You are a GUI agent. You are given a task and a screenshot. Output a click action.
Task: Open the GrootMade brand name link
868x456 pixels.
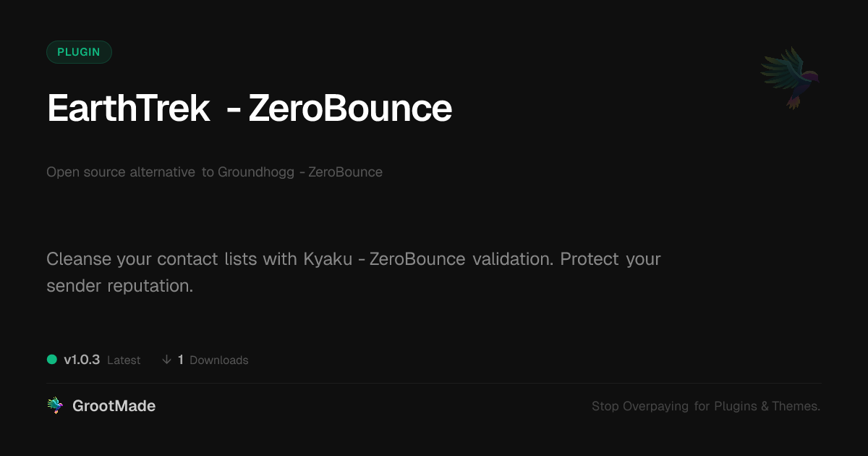pos(114,406)
